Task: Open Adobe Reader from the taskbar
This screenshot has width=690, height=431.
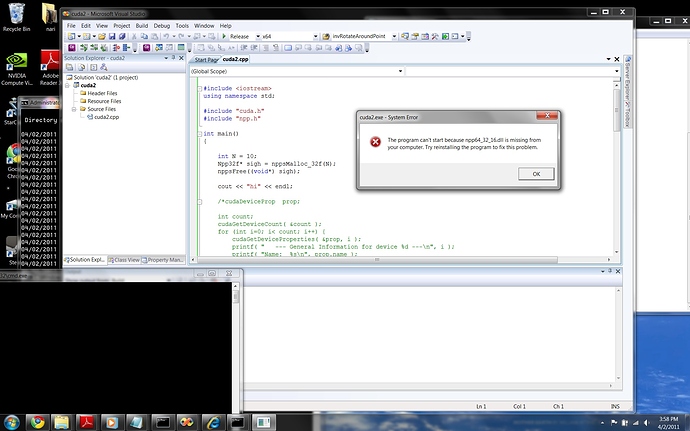Action: pyautogui.click(x=87, y=423)
